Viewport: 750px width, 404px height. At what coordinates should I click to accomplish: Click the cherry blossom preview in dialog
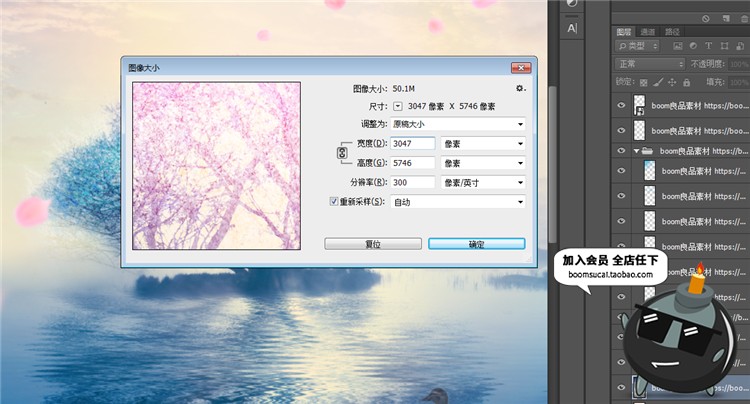tap(217, 166)
